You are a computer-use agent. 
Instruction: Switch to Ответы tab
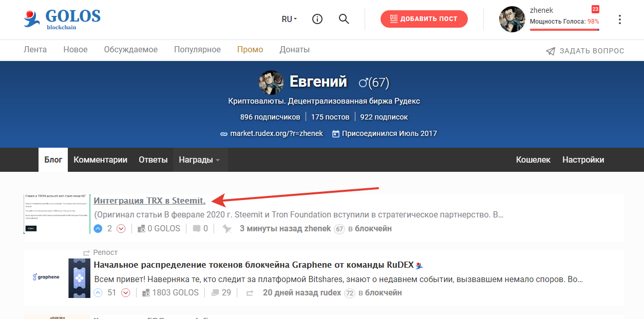coord(153,159)
